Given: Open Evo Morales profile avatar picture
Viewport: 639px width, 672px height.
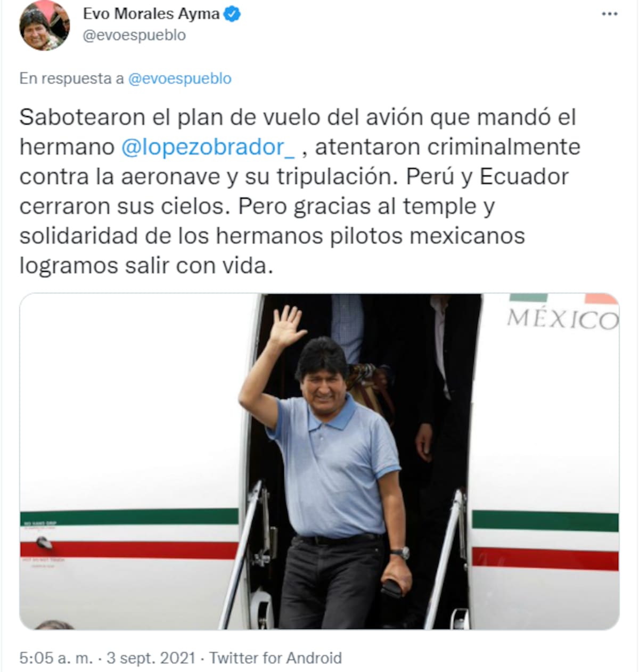Looking at the screenshot, I should (44, 26).
